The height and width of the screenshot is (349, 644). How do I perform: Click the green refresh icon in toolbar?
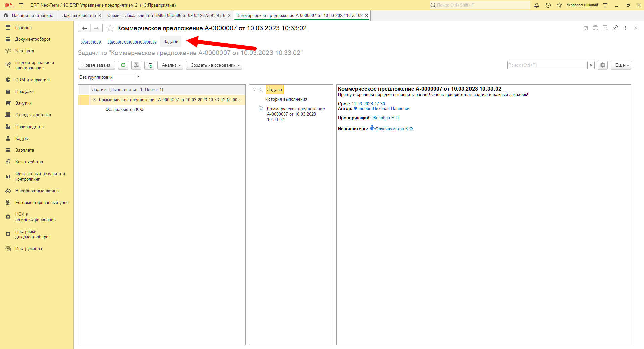coord(123,65)
